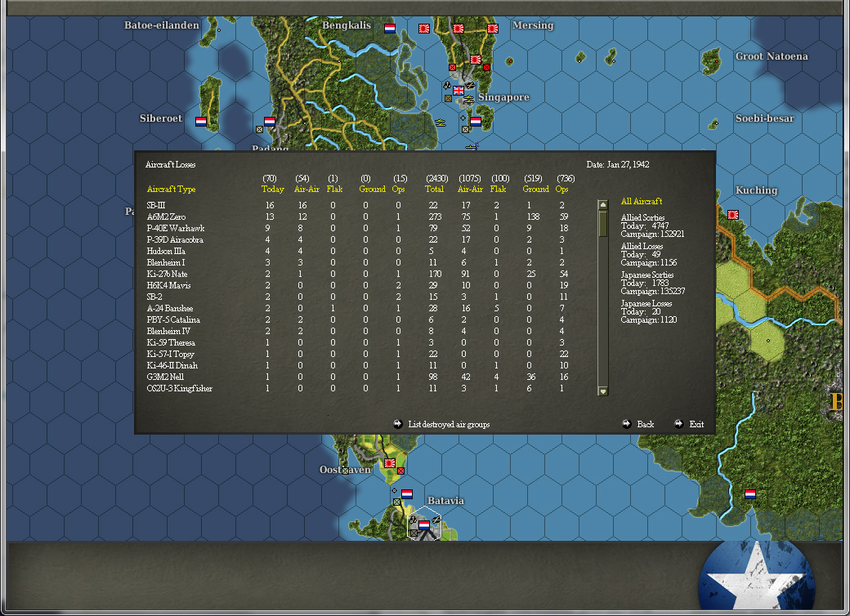Select the Dutch flag on island south of Singapore
Image resolution: width=850 pixels, height=616 pixels.
pos(476,122)
